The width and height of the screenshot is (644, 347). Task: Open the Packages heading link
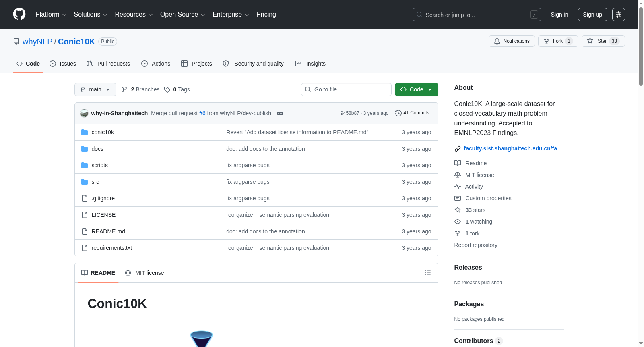(x=469, y=304)
